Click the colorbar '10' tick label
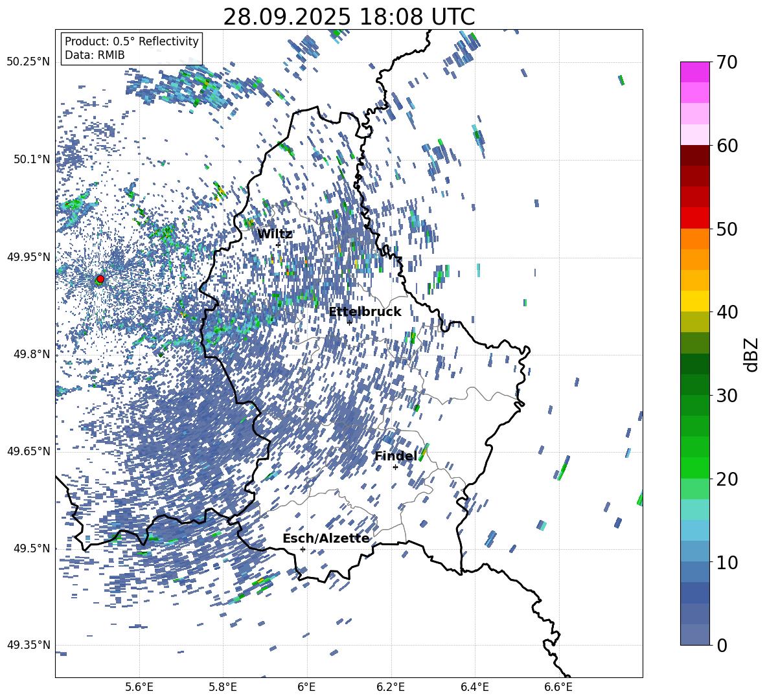 tap(727, 562)
